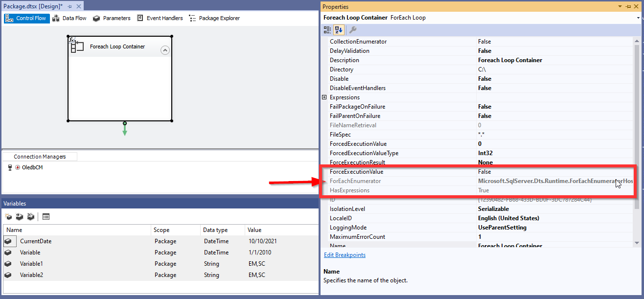Switch to the Control Flow tab
This screenshot has width=644, height=299.
(26, 18)
